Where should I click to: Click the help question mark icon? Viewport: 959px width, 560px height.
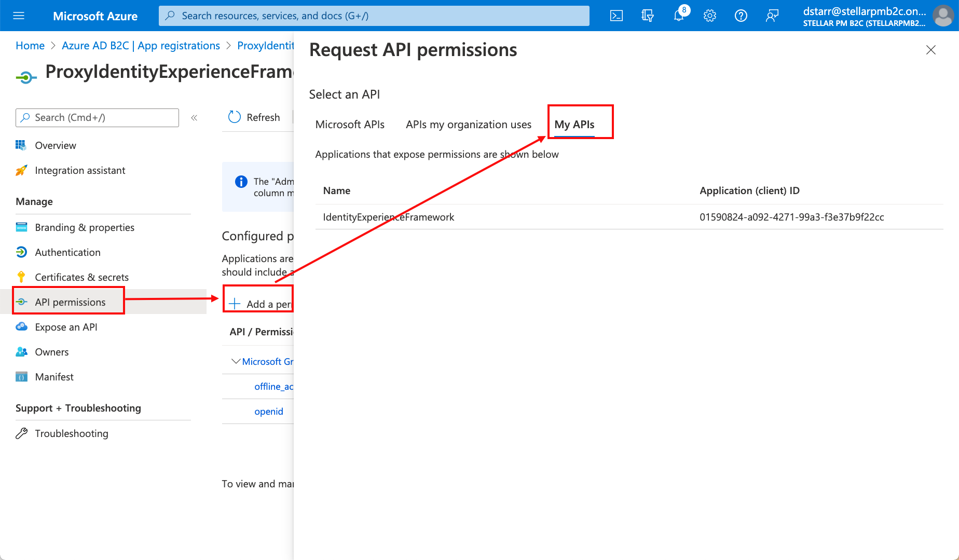click(741, 16)
